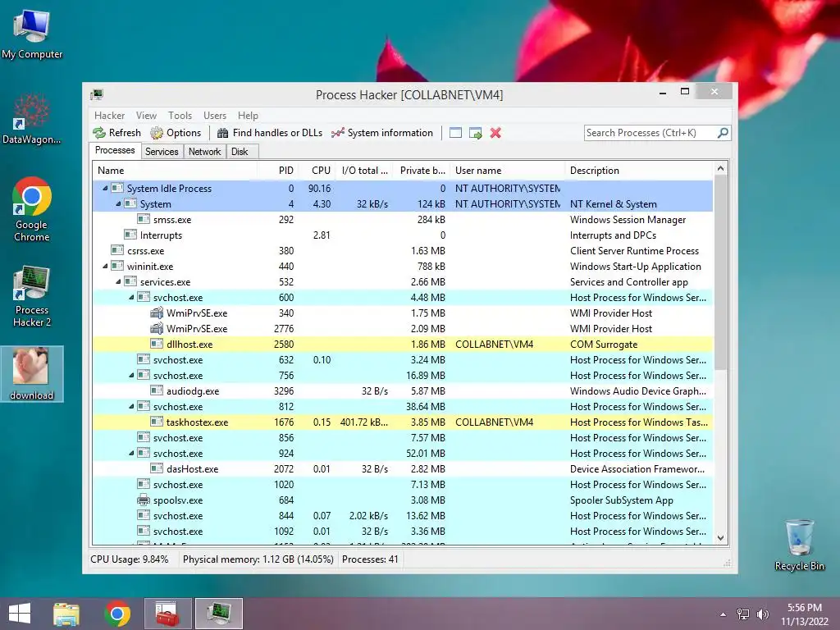Viewport: 840px width, 630px height.
Task: Select the csrss.exe process row
Action: point(403,251)
